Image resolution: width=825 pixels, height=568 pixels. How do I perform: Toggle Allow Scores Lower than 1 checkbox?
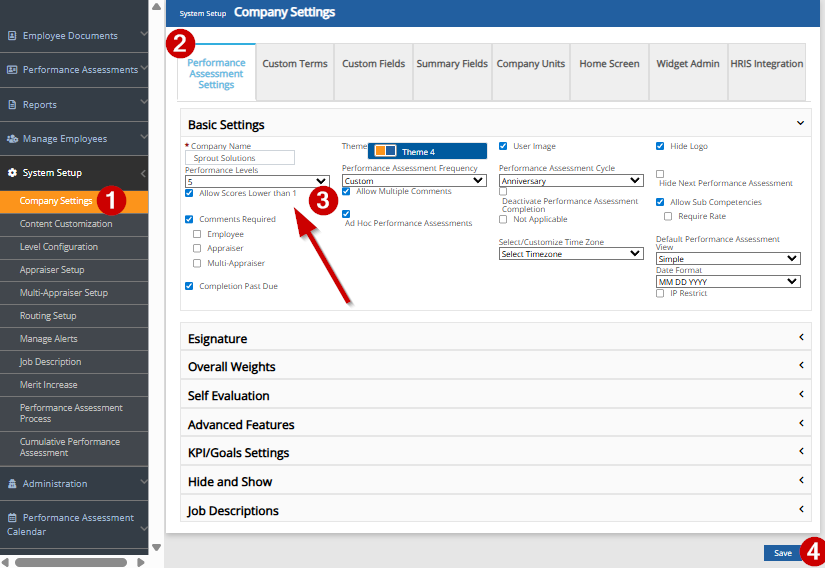coord(190,193)
